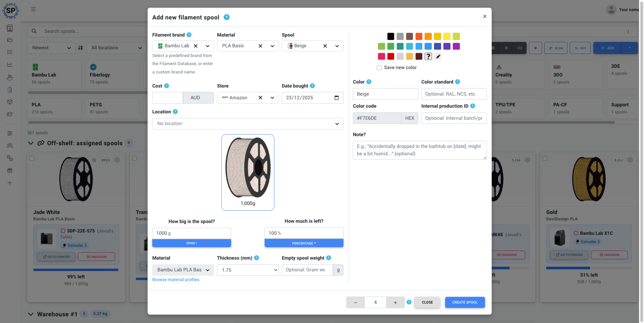
Task: Select the Gold spool card checkbox
Action: click(x=545, y=158)
